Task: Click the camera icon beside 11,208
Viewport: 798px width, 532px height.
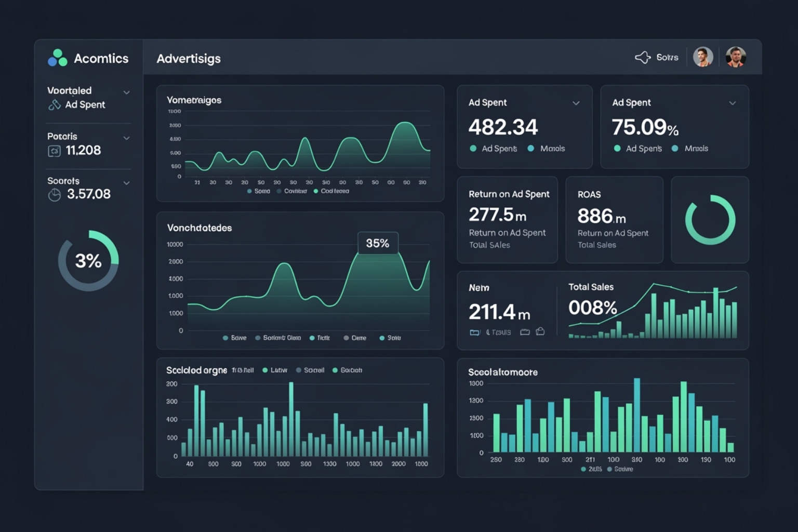Action: (54, 150)
